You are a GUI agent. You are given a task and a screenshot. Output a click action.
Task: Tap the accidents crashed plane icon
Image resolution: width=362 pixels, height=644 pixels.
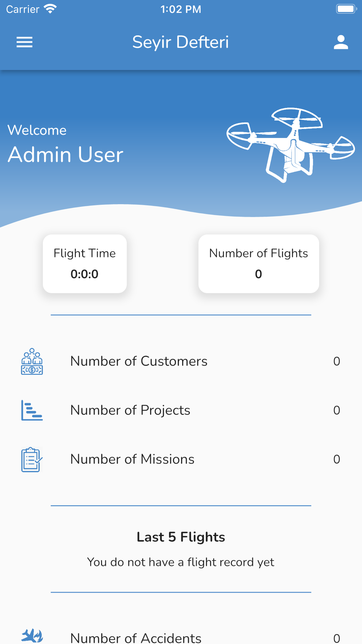(x=32, y=636)
